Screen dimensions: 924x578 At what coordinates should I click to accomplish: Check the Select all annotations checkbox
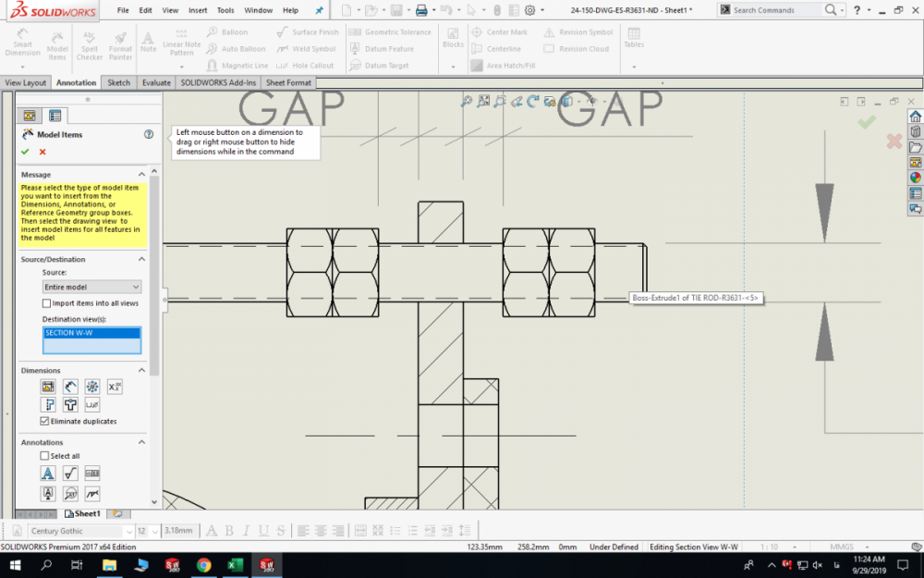pyautogui.click(x=44, y=456)
